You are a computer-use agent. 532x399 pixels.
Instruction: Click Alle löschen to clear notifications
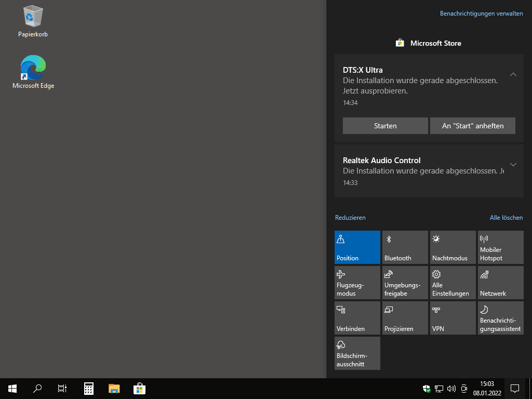[506, 218]
